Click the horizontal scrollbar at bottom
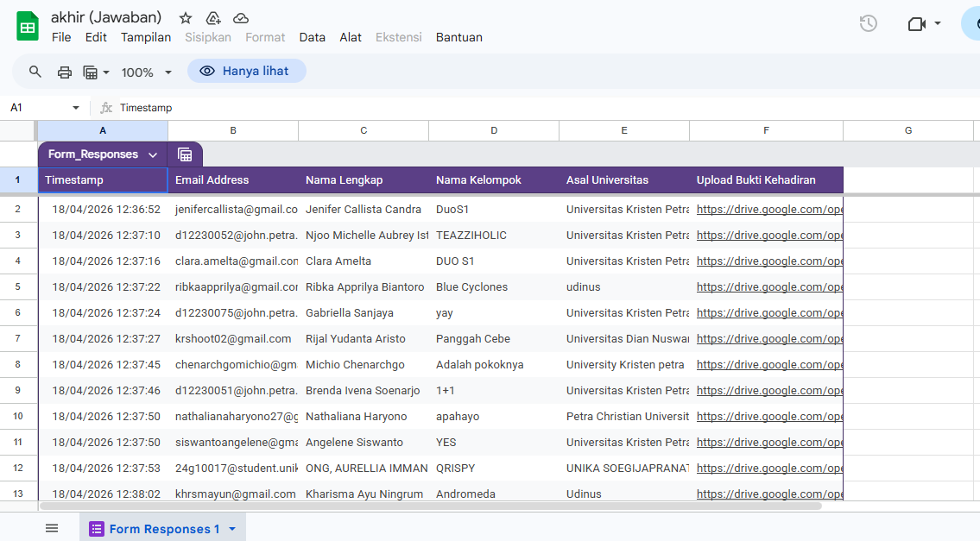The width and height of the screenshot is (980, 541). (432, 506)
